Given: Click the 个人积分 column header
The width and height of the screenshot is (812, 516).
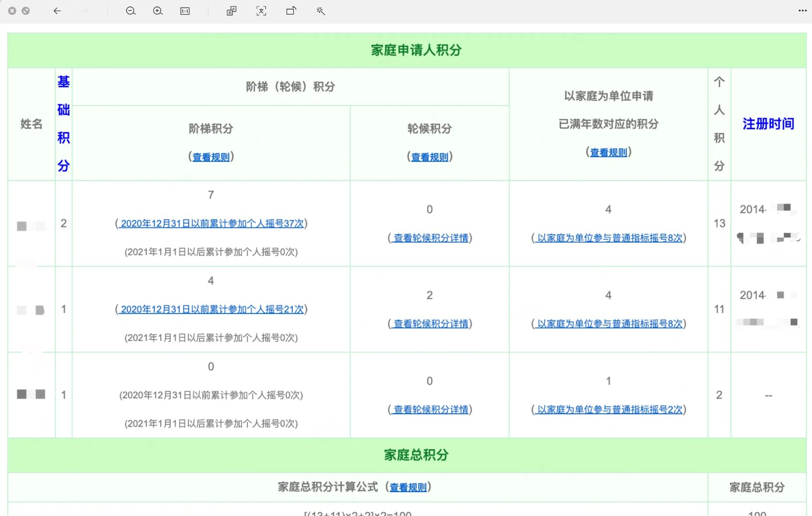Looking at the screenshot, I should click(x=719, y=124).
